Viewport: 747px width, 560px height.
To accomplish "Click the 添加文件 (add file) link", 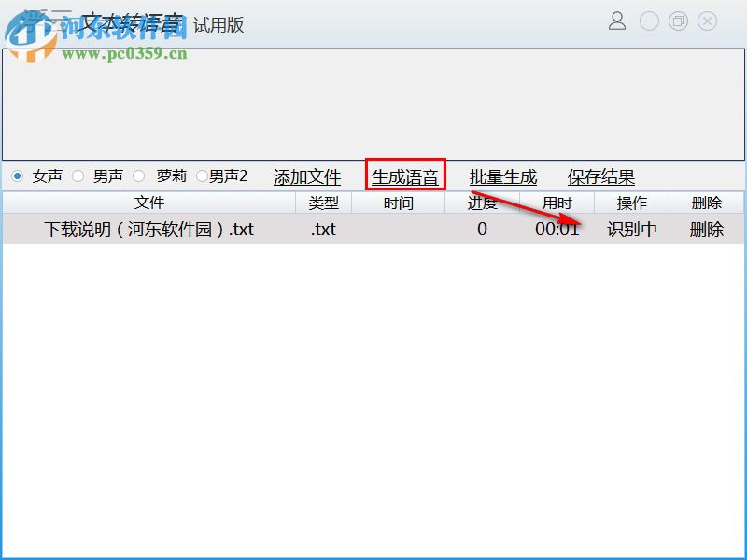I will pyautogui.click(x=307, y=175).
